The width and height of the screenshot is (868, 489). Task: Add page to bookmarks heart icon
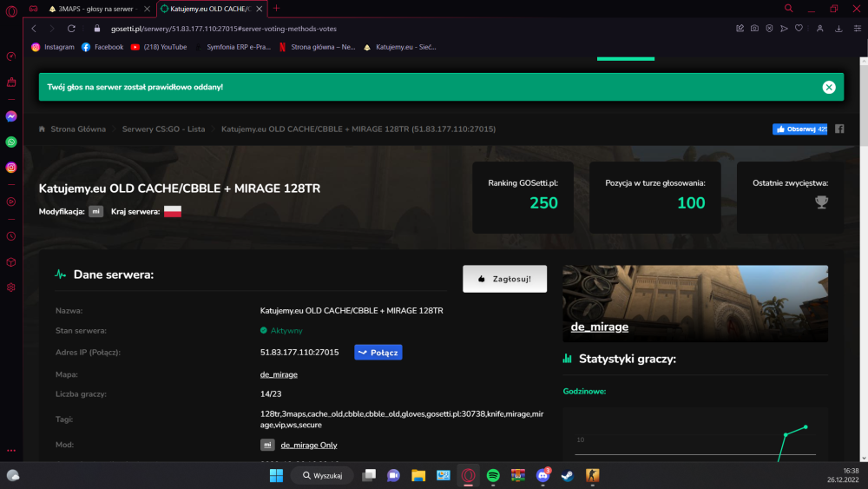coord(799,29)
